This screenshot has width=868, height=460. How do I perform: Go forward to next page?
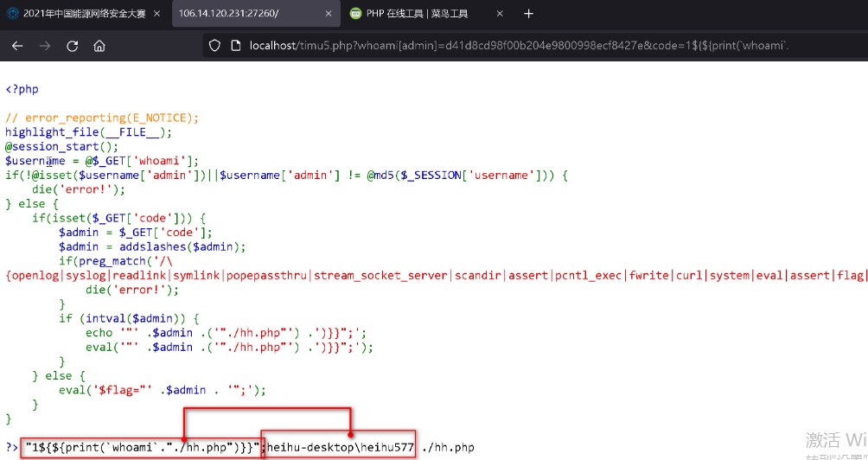[45, 46]
